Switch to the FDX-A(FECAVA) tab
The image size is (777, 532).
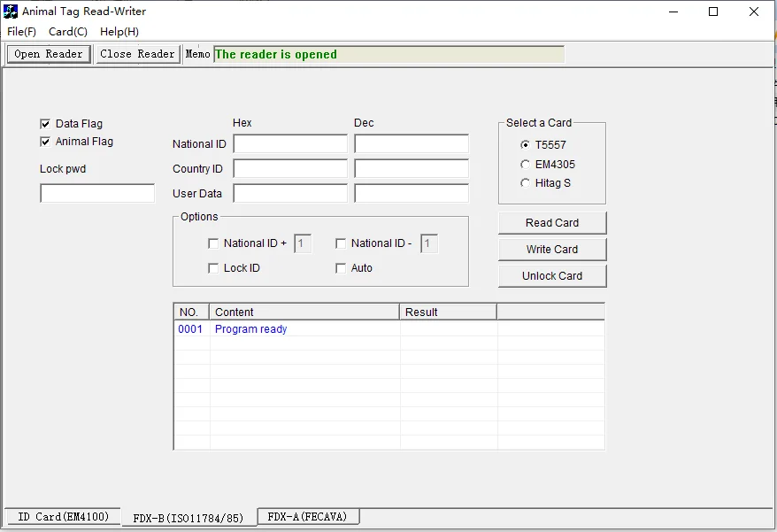pyautogui.click(x=308, y=517)
